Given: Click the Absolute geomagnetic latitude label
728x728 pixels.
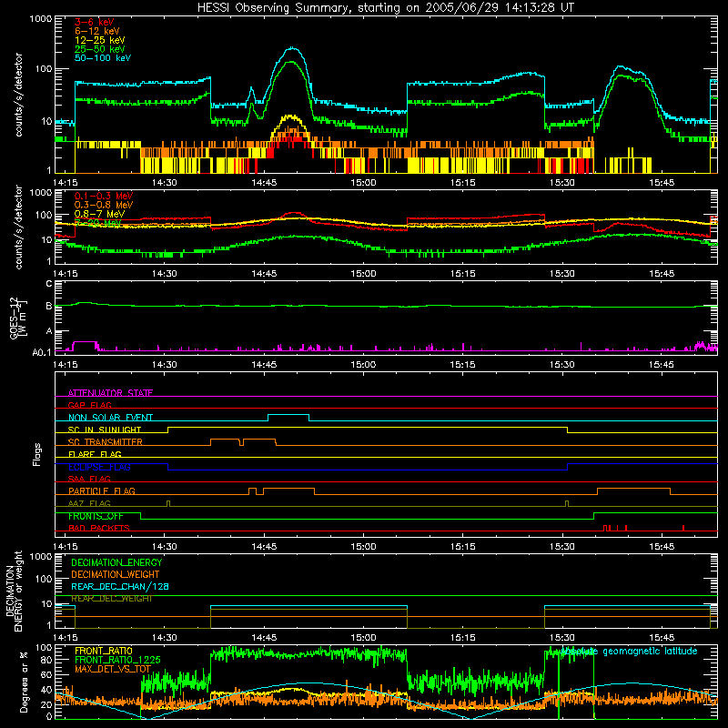Looking at the screenshot, I should click(x=629, y=652).
